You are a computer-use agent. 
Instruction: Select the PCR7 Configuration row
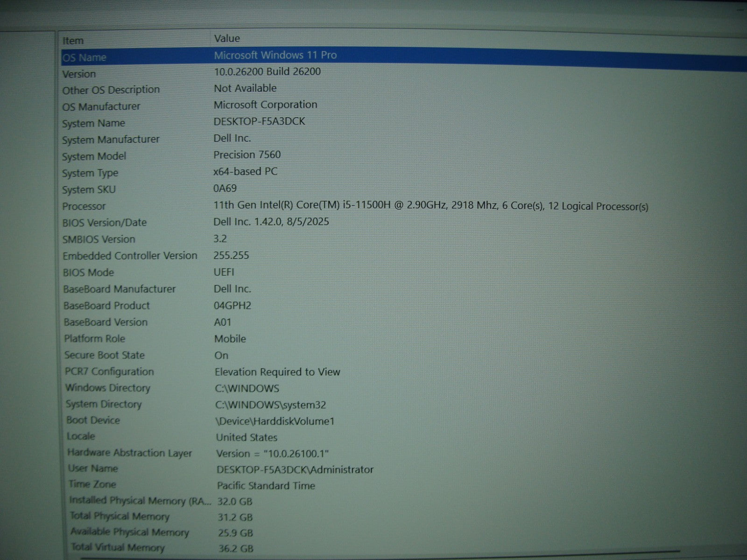point(110,371)
